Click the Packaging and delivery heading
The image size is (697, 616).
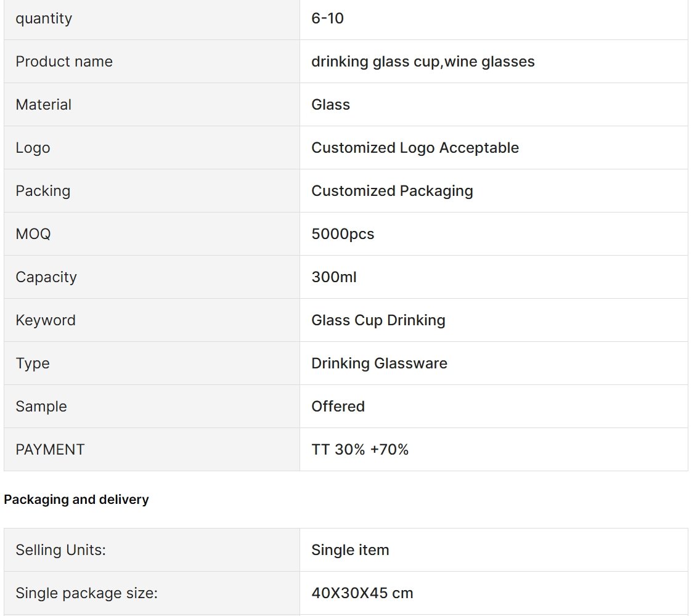coord(76,500)
